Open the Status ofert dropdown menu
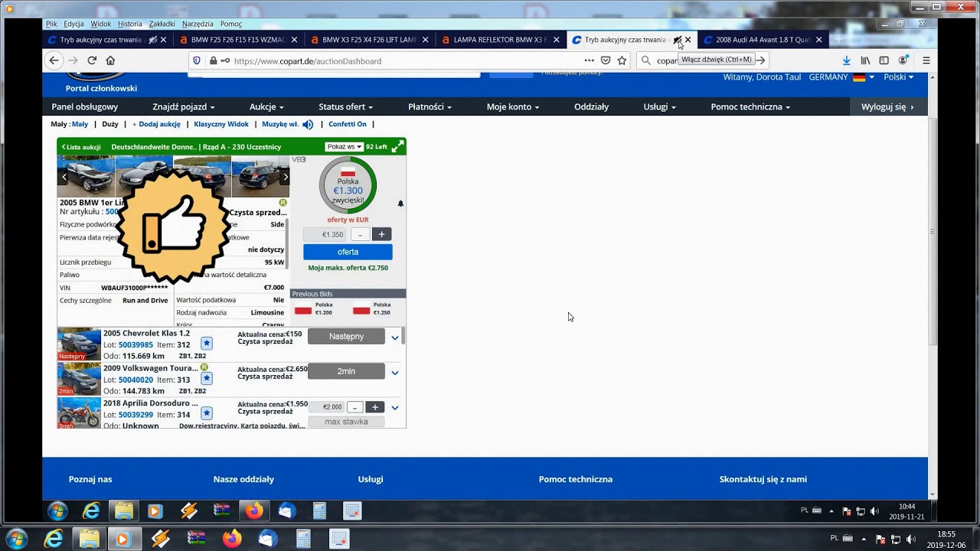This screenshot has height=551, width=980. coord(346,107)
